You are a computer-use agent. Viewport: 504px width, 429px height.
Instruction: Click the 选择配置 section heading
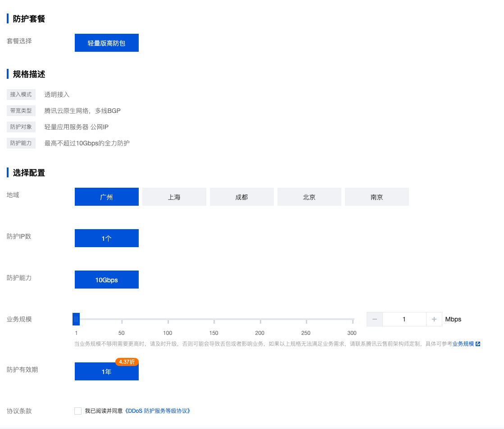(x=29, y=173)
